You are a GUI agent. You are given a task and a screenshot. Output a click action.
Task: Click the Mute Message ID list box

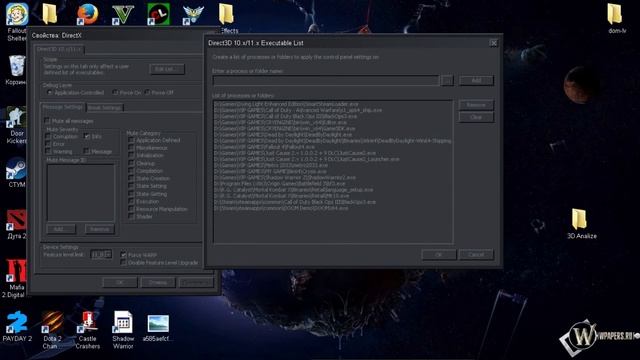click(x=81, y=193)
